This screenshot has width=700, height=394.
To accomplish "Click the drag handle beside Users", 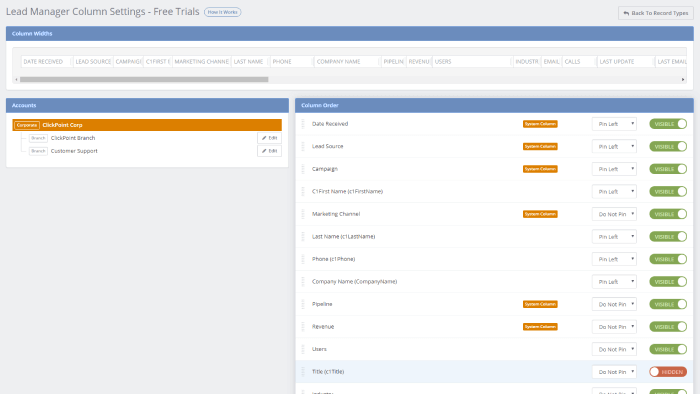I will click(303, 349).
